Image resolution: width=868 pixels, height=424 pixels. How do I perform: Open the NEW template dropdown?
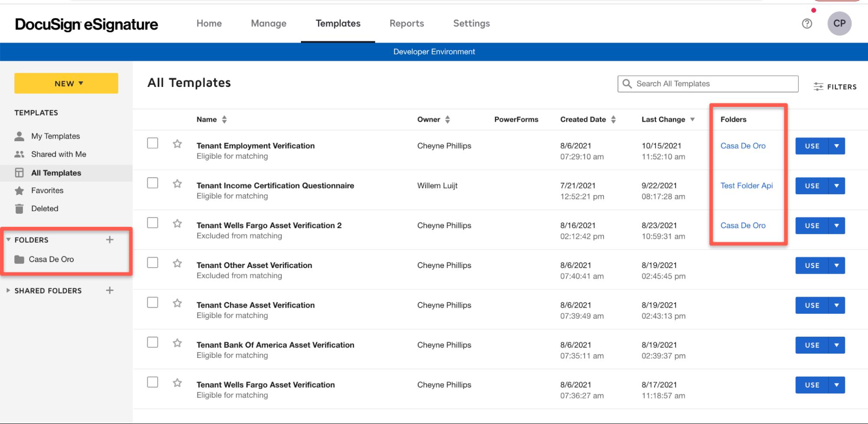point(66,83)
